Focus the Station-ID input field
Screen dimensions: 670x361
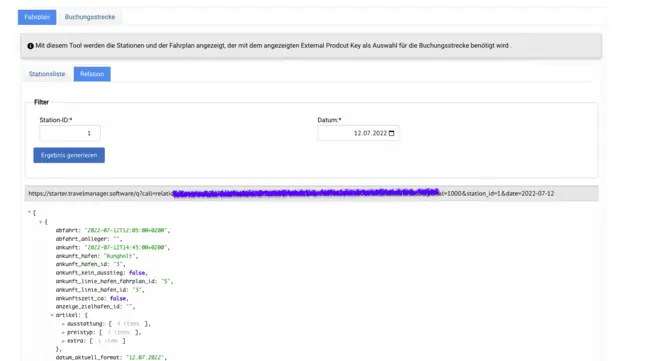(70, 133)
